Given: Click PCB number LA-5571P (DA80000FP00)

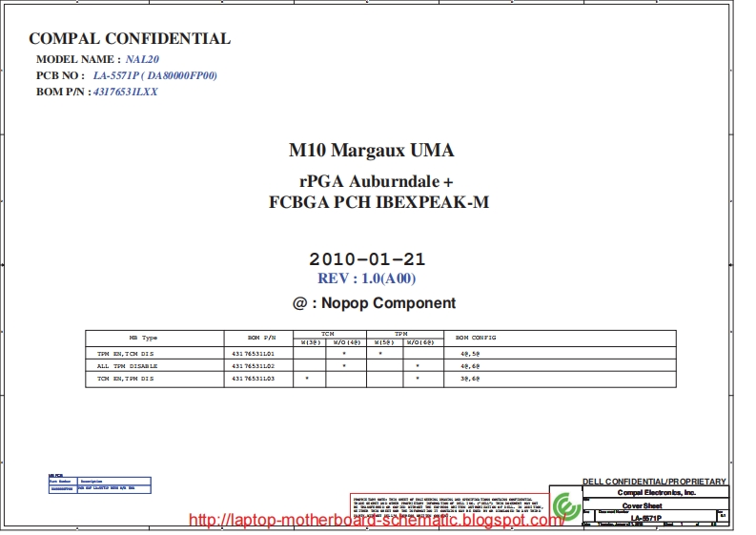Looking at the screenshot, I should 154,75.
